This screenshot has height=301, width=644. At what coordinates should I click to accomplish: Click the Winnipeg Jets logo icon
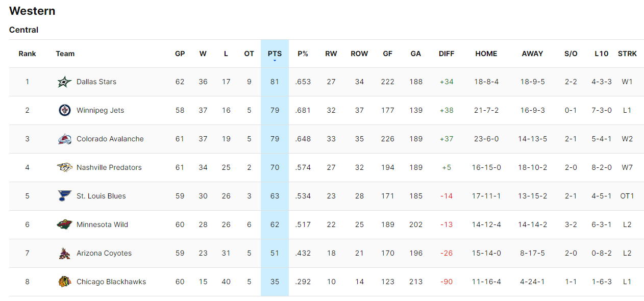tap(65, 110)
